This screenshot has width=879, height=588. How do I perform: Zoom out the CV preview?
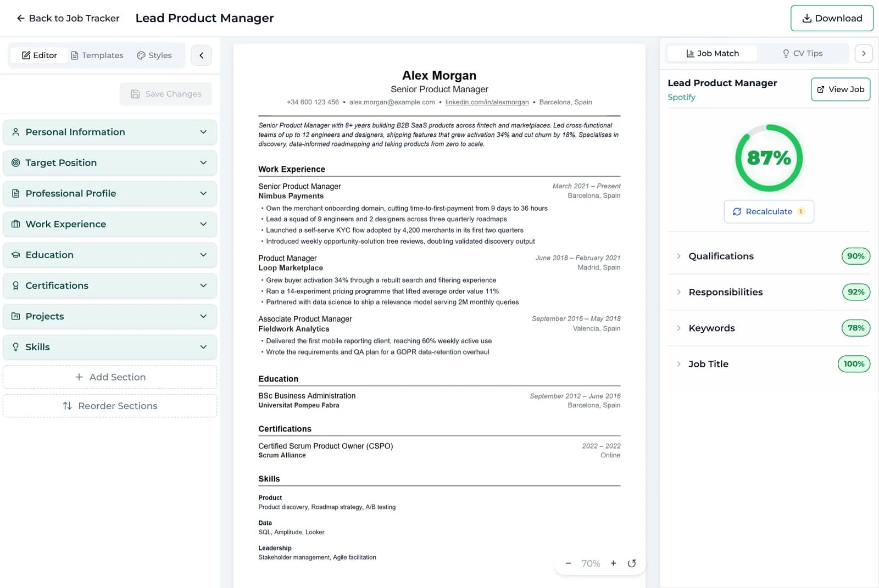pyautogui.click(x=568, y=563)
